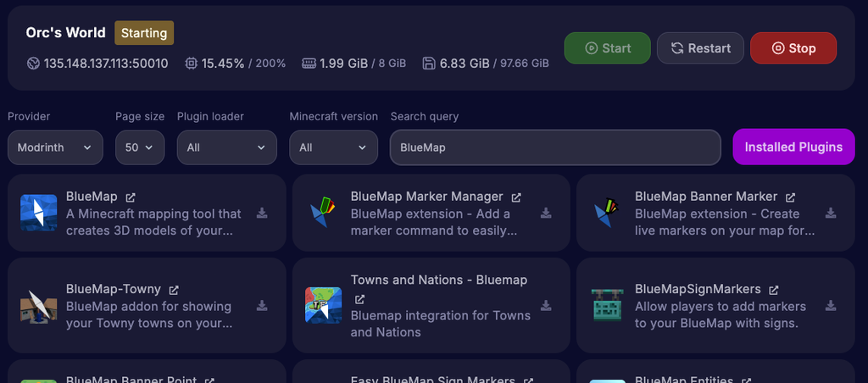Screen dimensions: 868x383
Task: Download Towns and Nations - Bluemap plugin
Action: [546, 306]
